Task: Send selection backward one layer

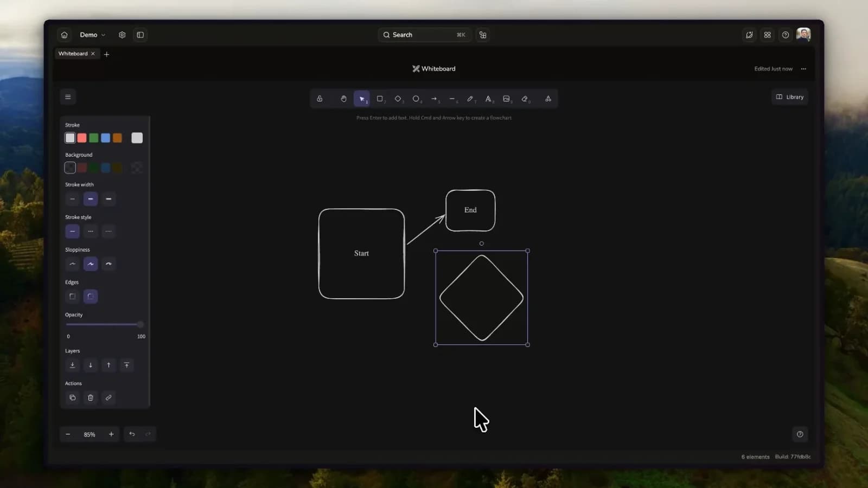Action: click(91, 365)
